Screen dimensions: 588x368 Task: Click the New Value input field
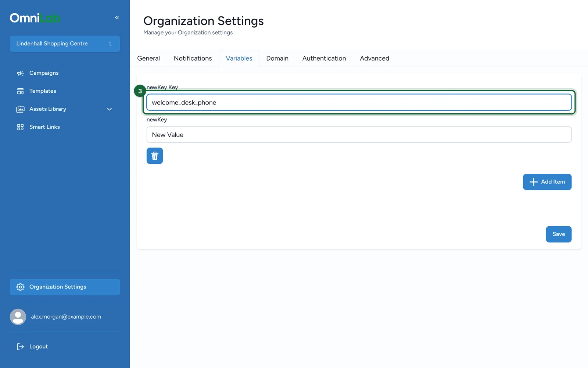coord(359,135)
